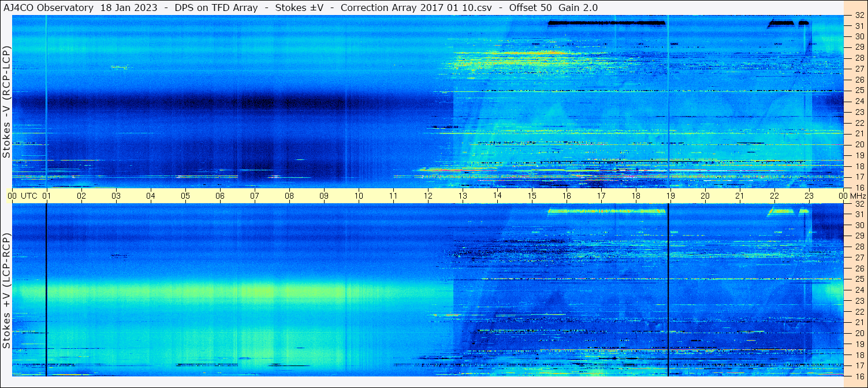Select hour marker 13 on the UTC axis
The height and width of the screenshot is (388, 868).
point(463,196)
